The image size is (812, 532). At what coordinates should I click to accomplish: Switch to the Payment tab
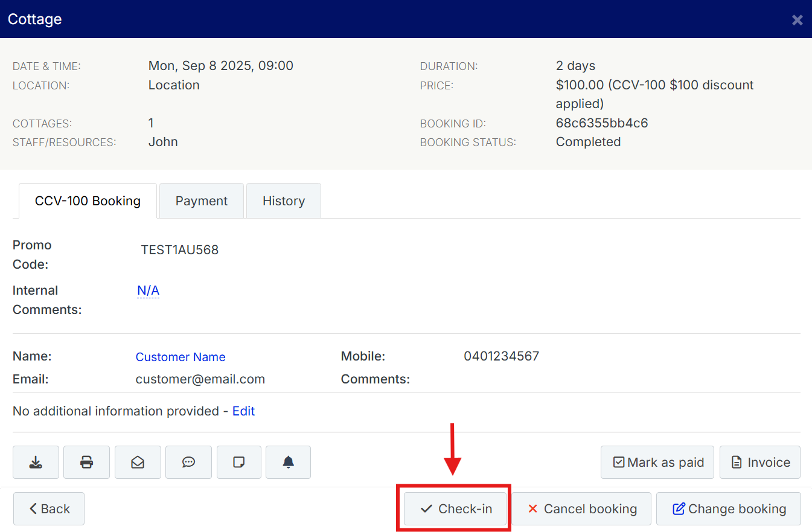(x=201, y=201)
